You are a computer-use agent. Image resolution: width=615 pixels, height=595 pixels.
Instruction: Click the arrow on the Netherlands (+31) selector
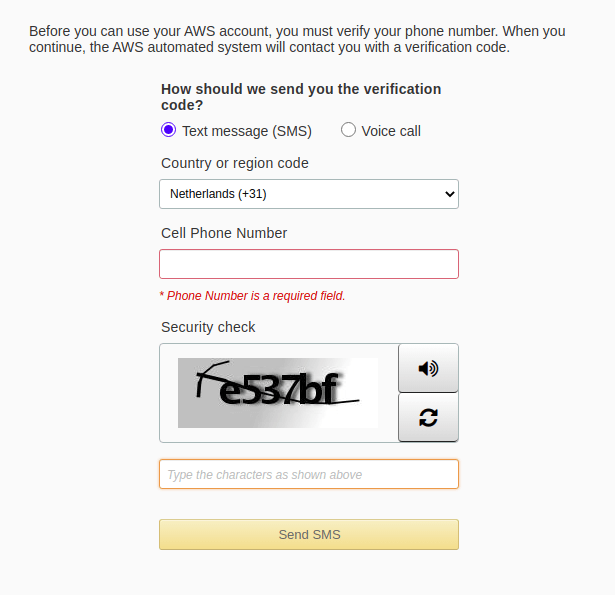(x=449, y=194)
